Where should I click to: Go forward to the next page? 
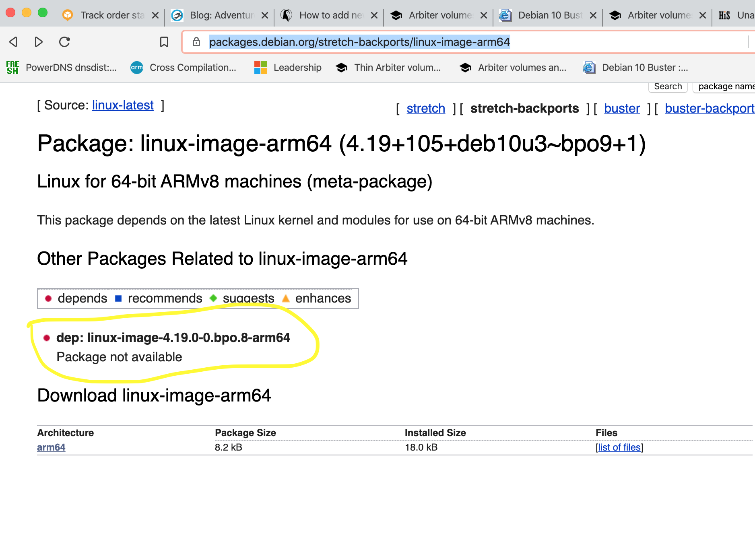(x=39, y=42)
